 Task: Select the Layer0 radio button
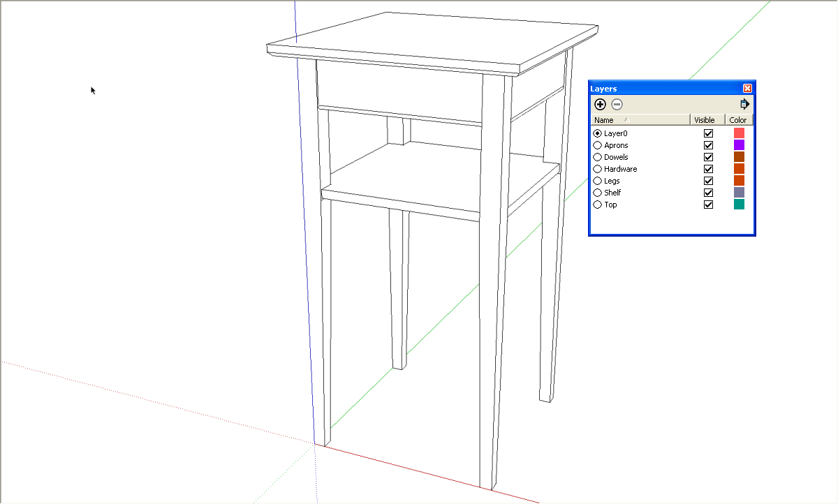(x=597, y=133)
